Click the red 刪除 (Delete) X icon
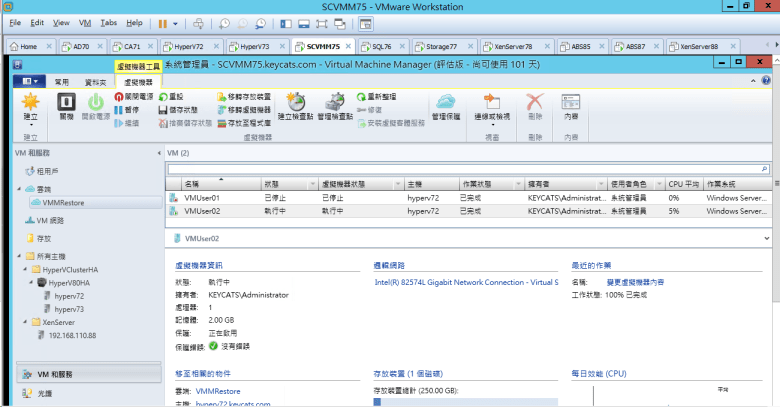The height and width of the screenshot is (407, 780). pyautogui.click(x=535, y=102)
